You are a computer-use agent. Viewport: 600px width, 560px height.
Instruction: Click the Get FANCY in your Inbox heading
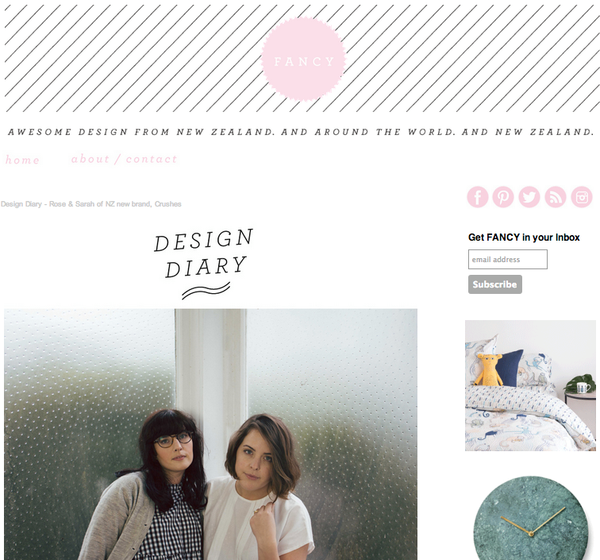pyautogui.click(x=524, y=237)
